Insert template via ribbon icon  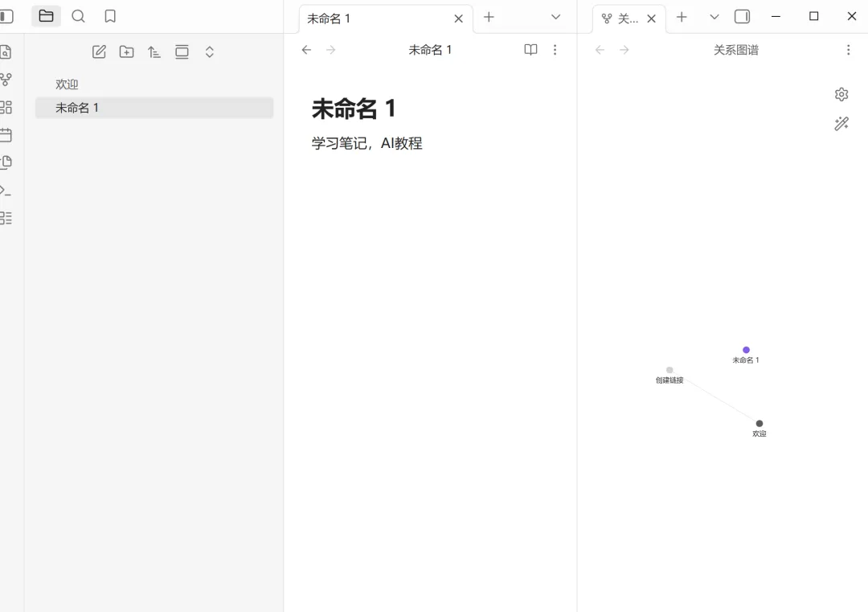point(6,162)
